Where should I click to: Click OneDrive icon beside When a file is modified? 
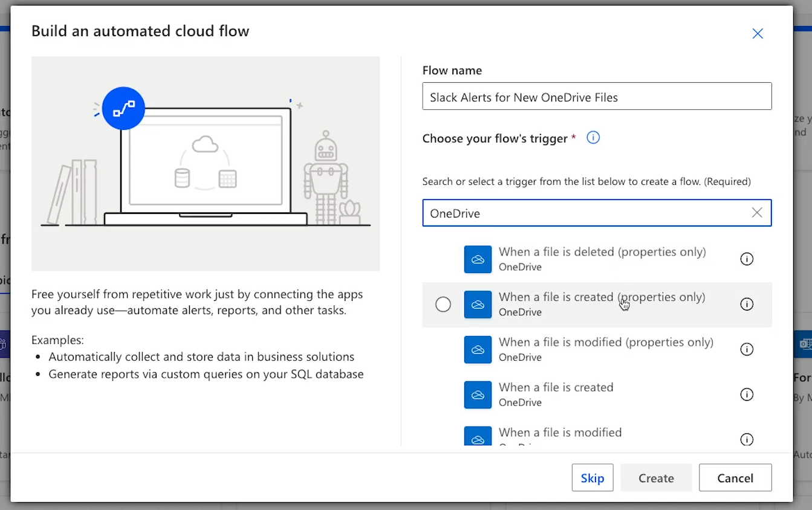(x=478, y=436)
